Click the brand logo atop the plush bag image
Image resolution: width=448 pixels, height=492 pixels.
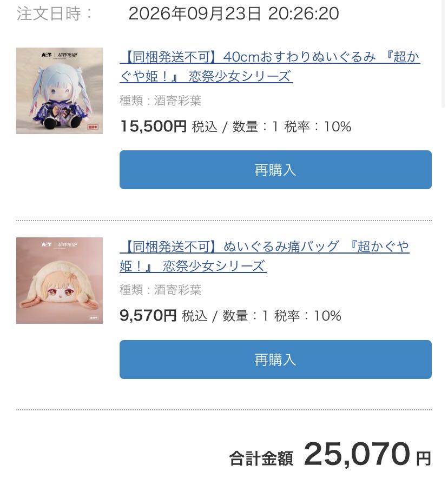click(60, 244)
